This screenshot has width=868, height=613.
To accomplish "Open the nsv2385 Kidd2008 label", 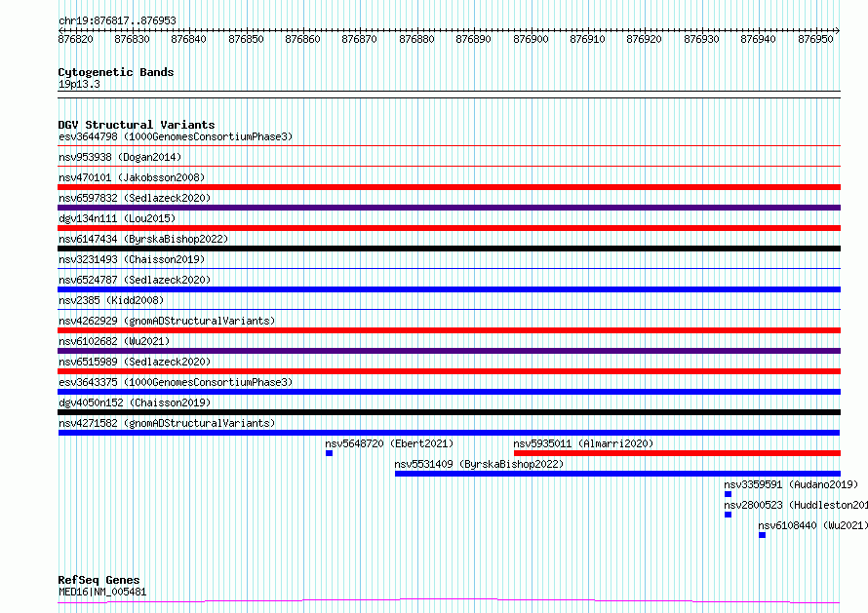I will click(x=111, y=300).
